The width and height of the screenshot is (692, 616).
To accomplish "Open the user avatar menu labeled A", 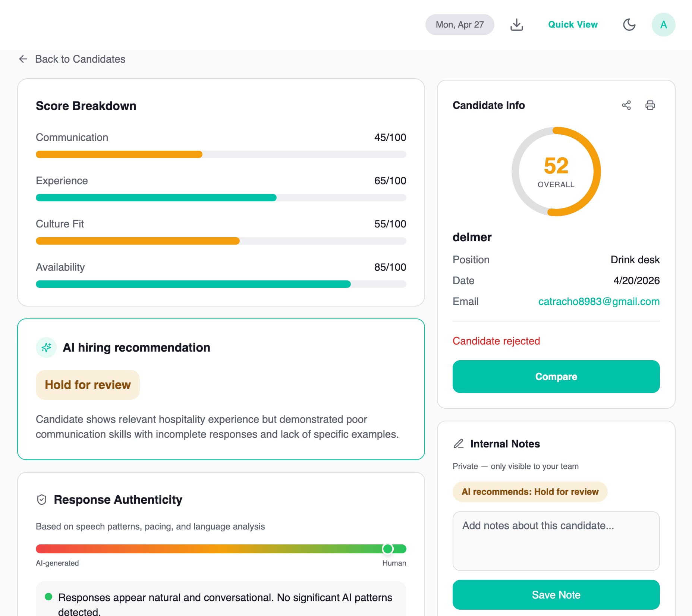I will coord(663,25).
